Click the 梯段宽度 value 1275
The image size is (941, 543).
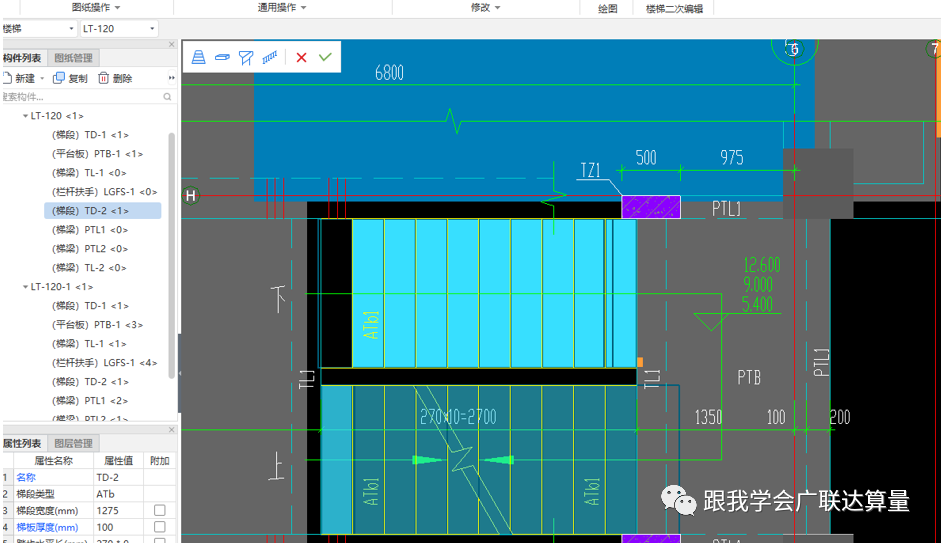coord(118,510)
